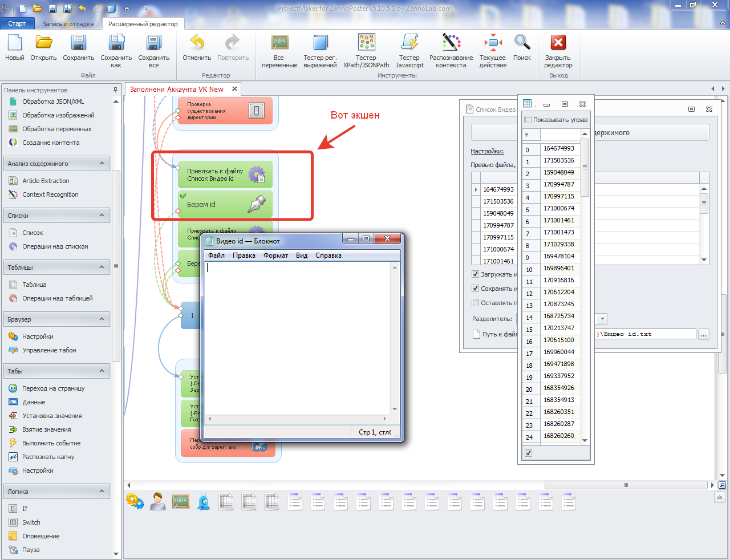
Task: Switch to 'Запись и отладка' tab
Action: coord(68,24)
